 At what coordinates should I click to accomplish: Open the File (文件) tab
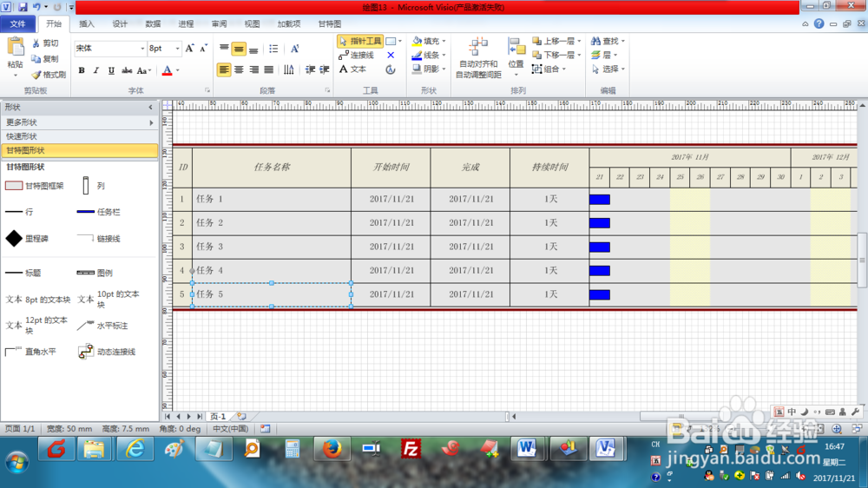[17, 23]
